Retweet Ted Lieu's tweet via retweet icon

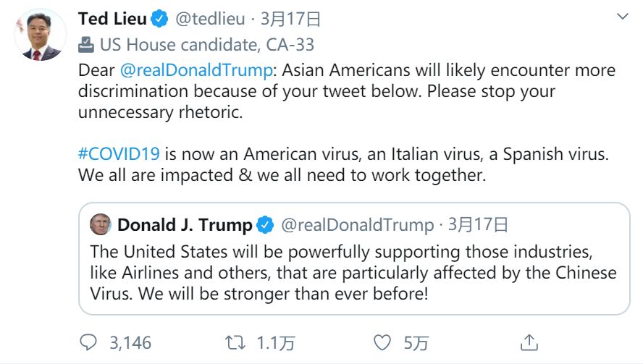pos(235,342)
